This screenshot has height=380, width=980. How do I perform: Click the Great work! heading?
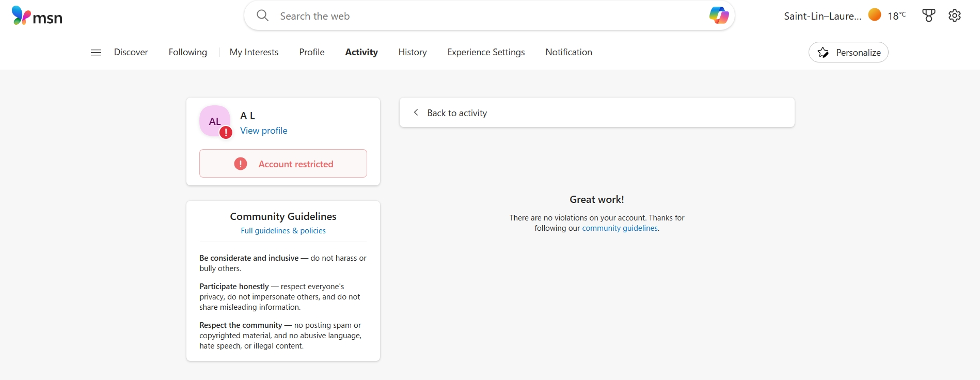(x=597, y=199)
